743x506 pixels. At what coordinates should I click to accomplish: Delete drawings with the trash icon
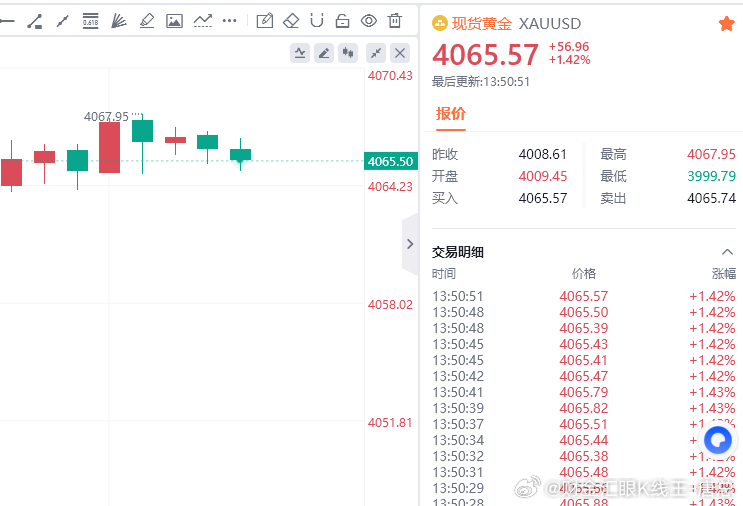(x=395, y=21)
